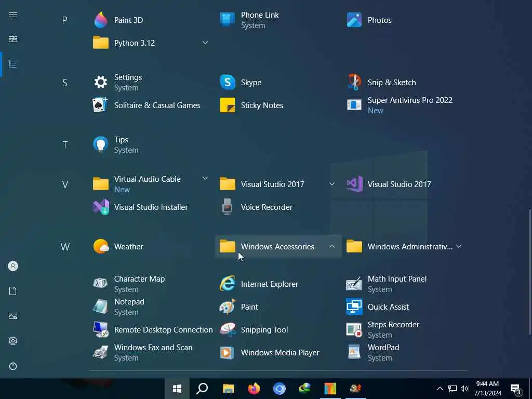
Task: Show hidden system tray icons
Action: [440, 389]
